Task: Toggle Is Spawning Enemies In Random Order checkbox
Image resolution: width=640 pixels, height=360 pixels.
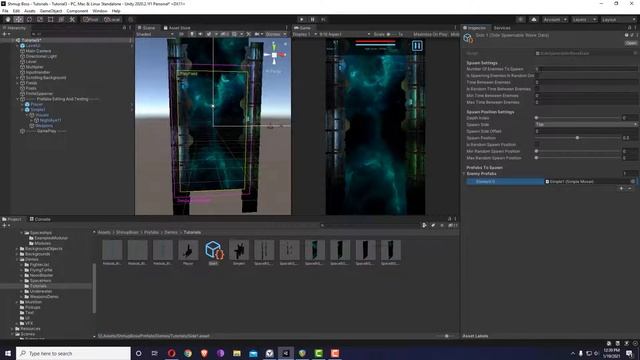Action: coord(538,76)
